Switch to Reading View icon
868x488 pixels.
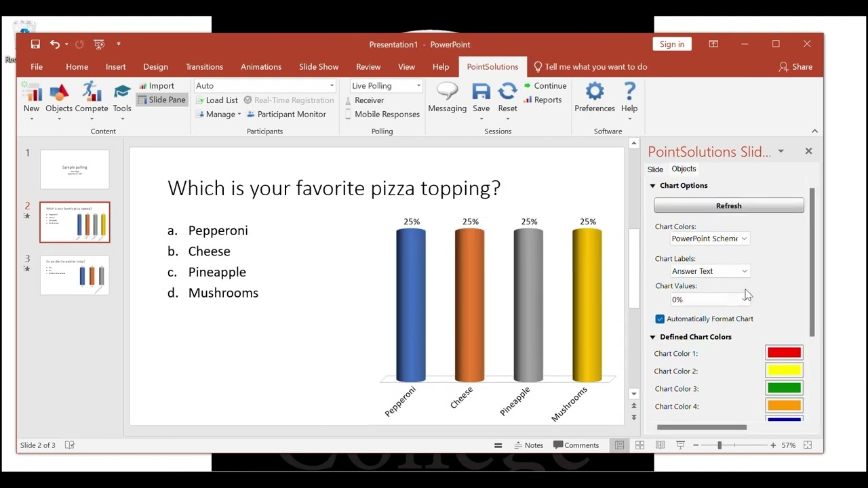(x=660, y=445)
